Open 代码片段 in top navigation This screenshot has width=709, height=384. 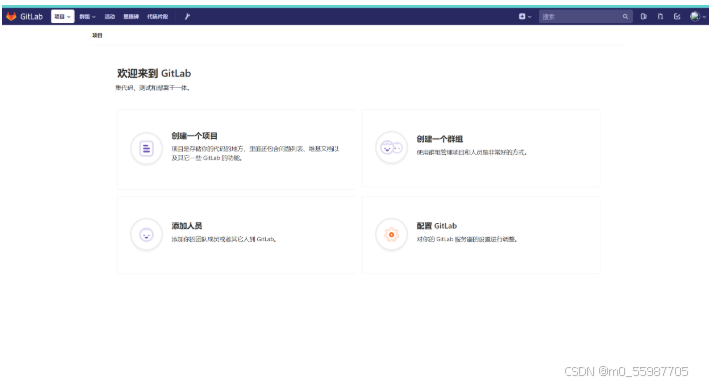coord(157,17)
